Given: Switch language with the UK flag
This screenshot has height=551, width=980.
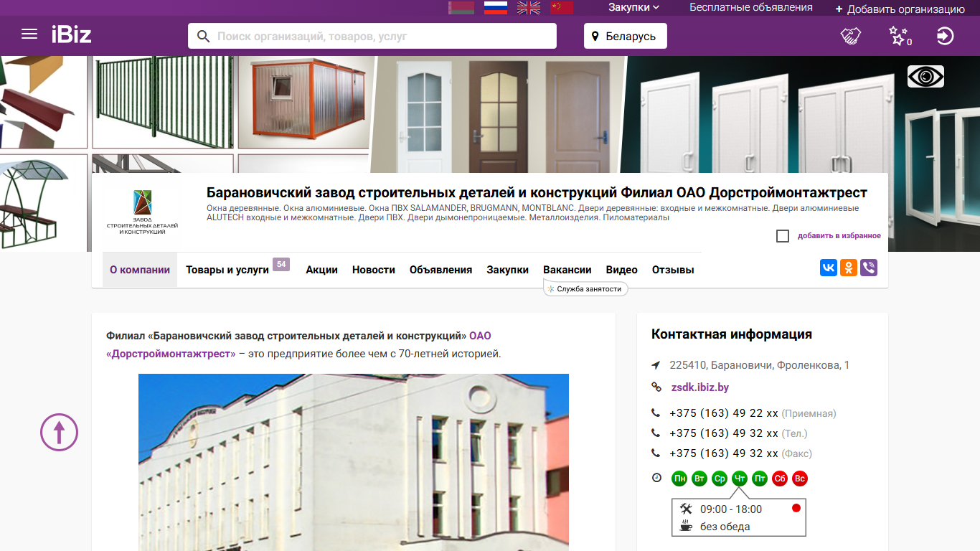Looking at the screenshot, I should tap(529, 8).
